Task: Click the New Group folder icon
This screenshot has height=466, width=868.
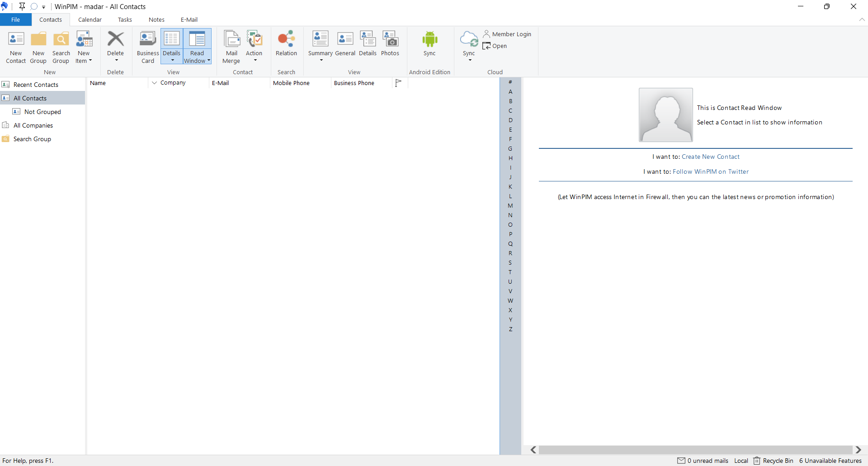Action: click(38, 39)
